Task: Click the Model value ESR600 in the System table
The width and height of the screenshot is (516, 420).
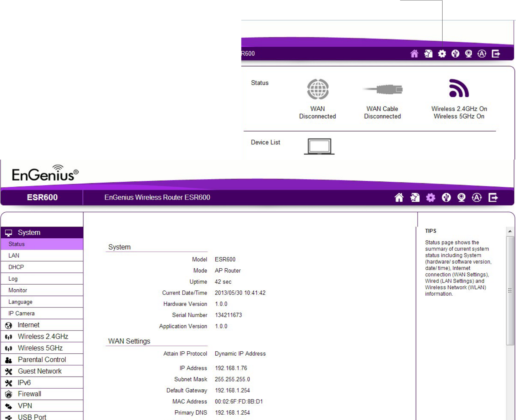Action: 225,259
